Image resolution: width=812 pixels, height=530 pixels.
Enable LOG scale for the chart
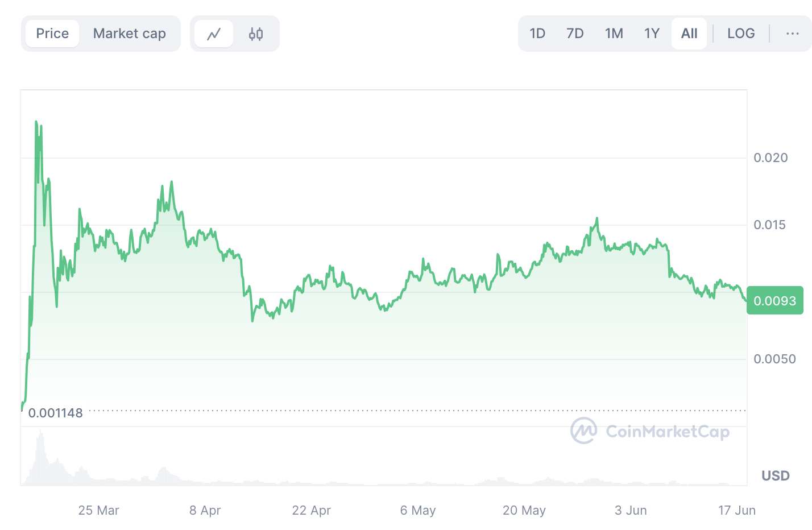click(x=740, y=34)
